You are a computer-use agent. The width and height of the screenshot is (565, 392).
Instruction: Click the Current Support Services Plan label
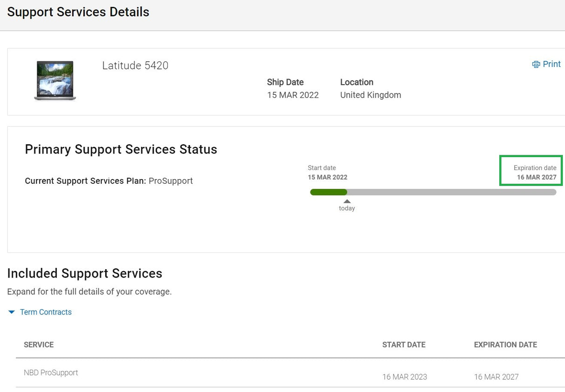coord(86,181)
